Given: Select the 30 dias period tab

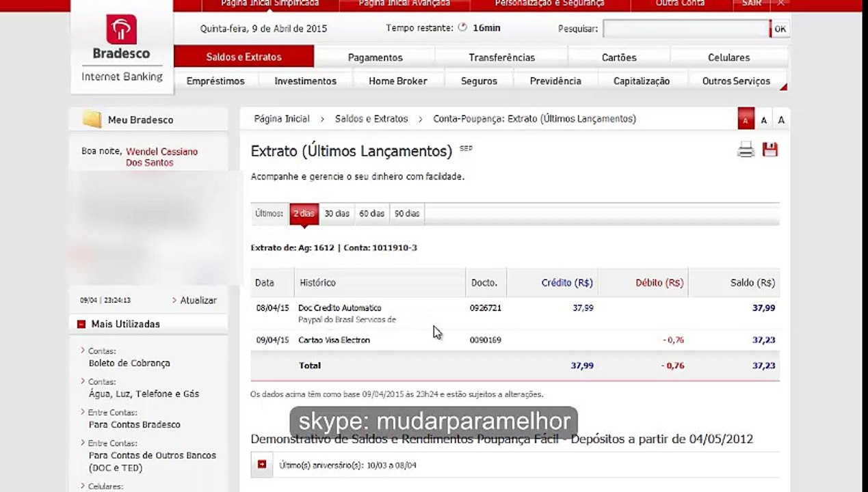Looking at the screenshot, I should point(337,213).
